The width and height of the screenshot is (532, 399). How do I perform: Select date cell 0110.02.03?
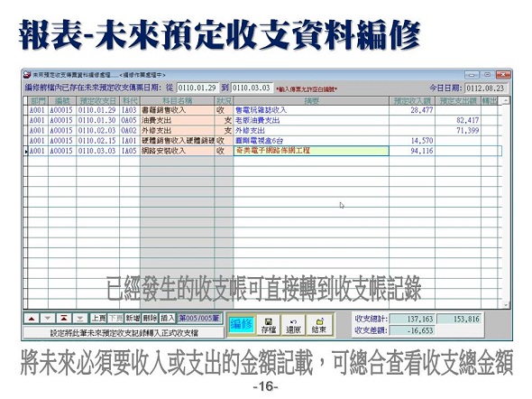tap(97, 131)
